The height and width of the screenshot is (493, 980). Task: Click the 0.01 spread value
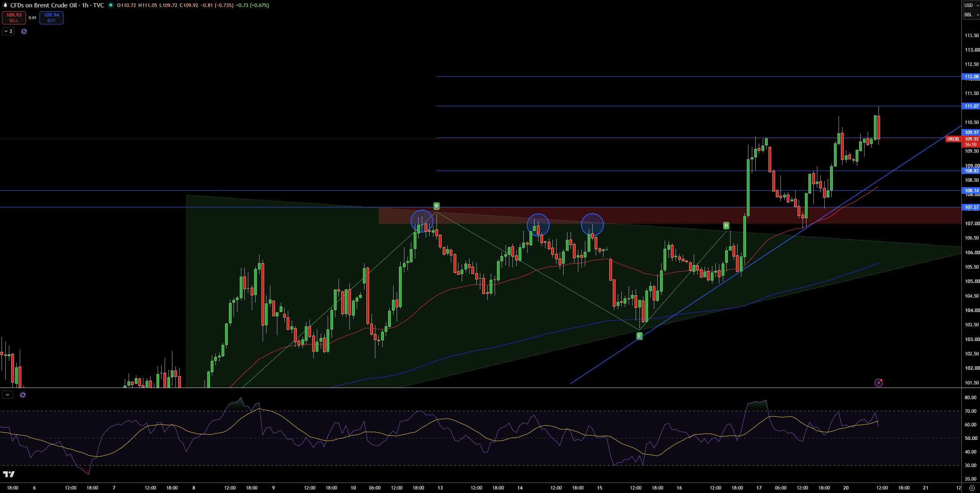[33, 18]
